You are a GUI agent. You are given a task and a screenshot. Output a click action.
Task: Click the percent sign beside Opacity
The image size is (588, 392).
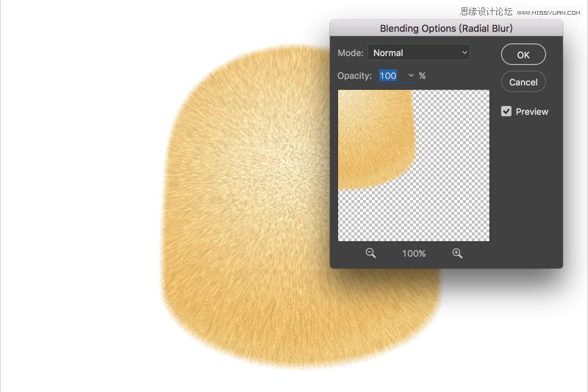(422, 76)
